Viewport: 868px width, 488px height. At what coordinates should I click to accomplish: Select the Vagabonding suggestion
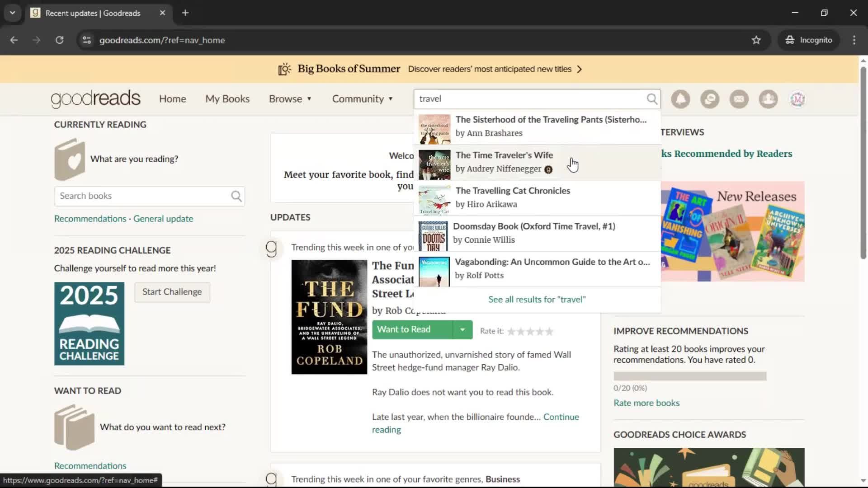point(537,269)
